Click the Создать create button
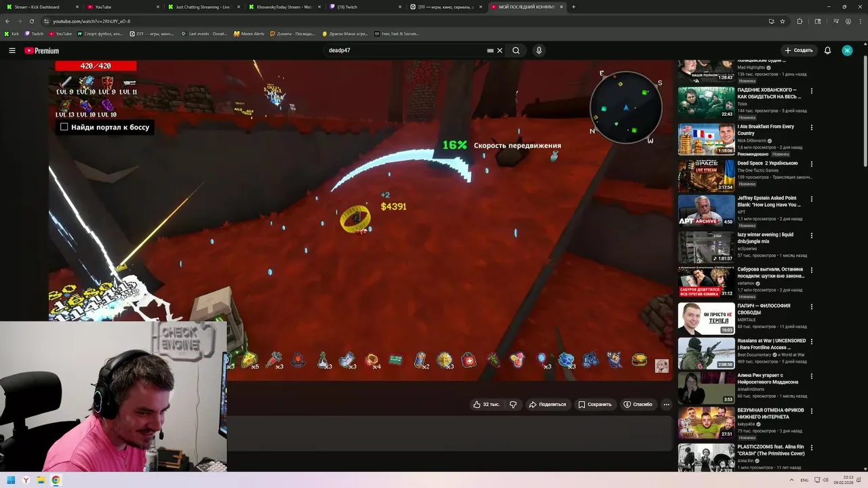 (798, 50)
